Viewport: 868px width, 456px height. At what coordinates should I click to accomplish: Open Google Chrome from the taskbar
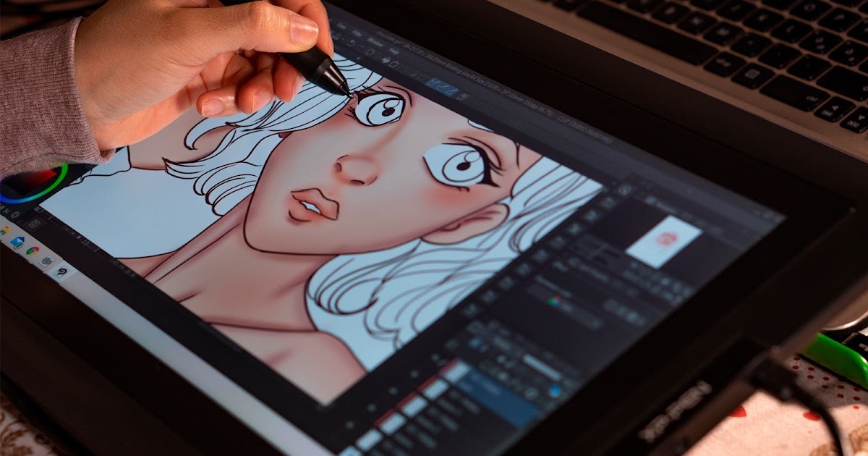[33, 250]
